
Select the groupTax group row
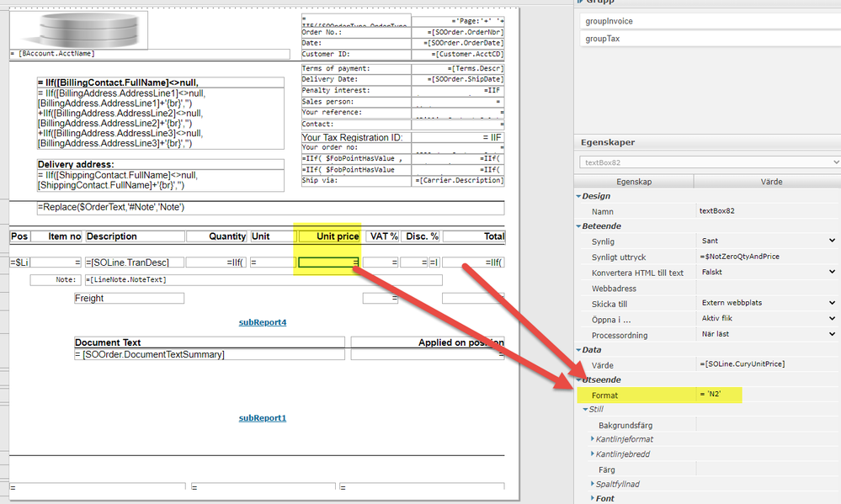pos(711,39)
